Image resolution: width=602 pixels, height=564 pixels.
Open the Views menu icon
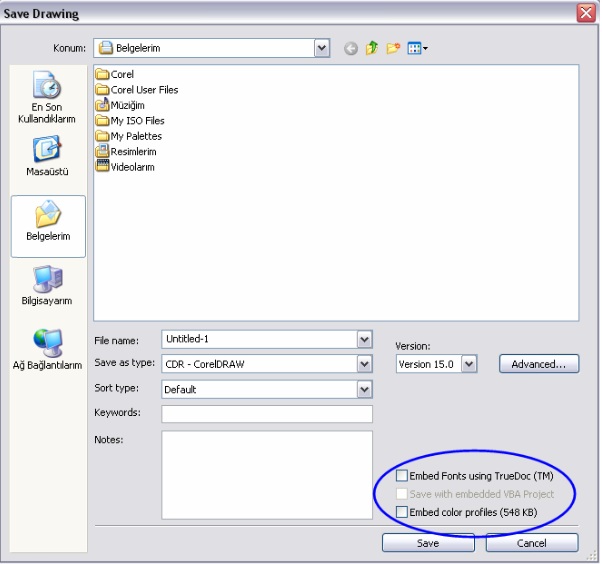click(418, 48)
